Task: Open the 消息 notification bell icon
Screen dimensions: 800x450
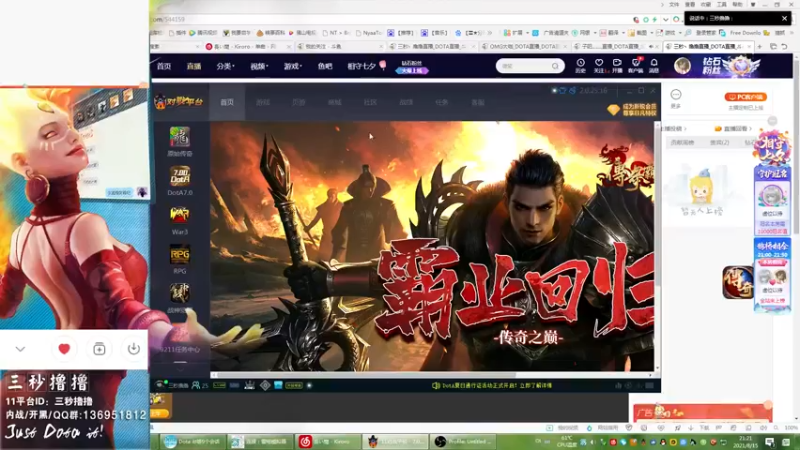Action: coord(654,65)
